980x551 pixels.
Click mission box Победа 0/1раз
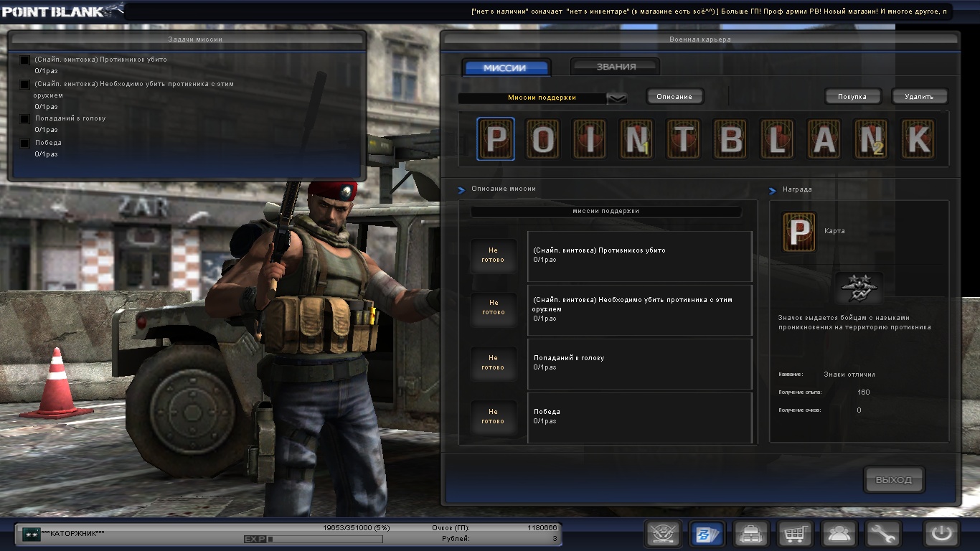point(639,417)
